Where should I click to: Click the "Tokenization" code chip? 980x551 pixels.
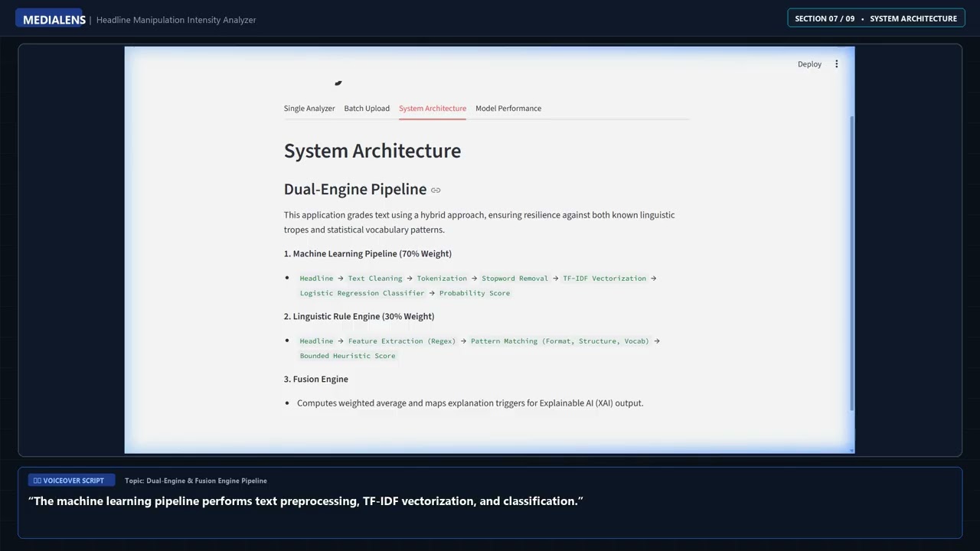coord(442,279)
